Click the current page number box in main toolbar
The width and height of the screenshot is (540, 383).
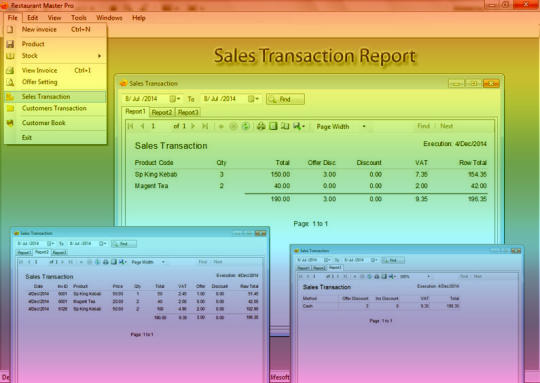[158, 126]
